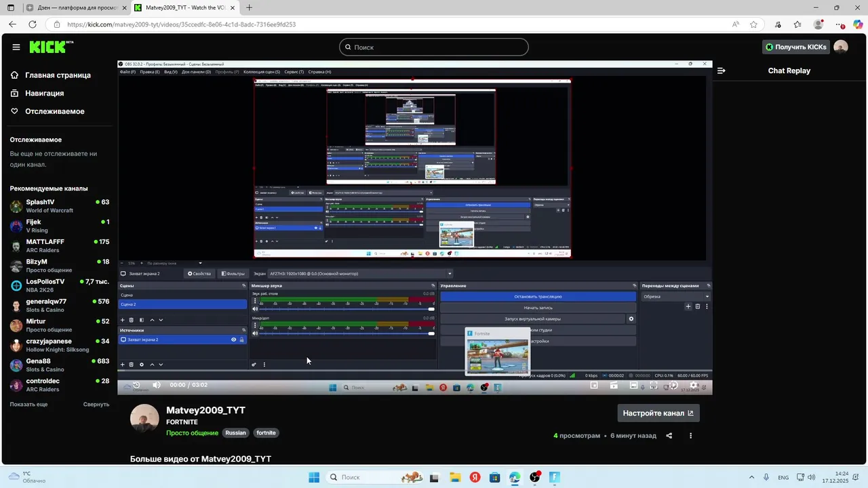Viewport: 868px width, 488px height.
Task: Open the browser Favorites list
Action: [x=797, y=24]
